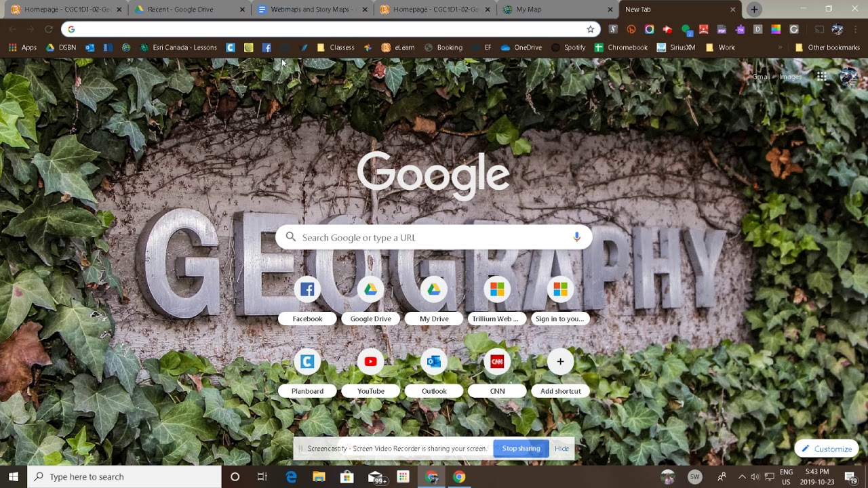Launch Microsoft Edge from the taskbar
868x488 pixels.
point(291,476)
